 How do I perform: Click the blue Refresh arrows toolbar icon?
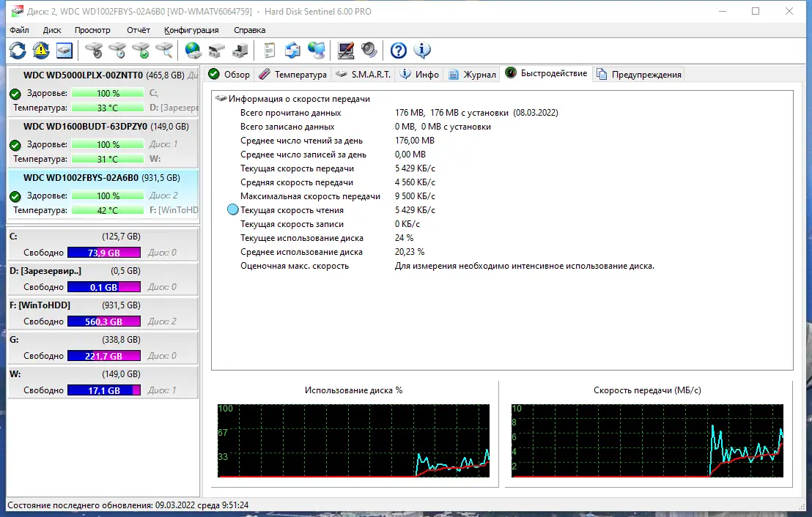click(x=18, y=51)
